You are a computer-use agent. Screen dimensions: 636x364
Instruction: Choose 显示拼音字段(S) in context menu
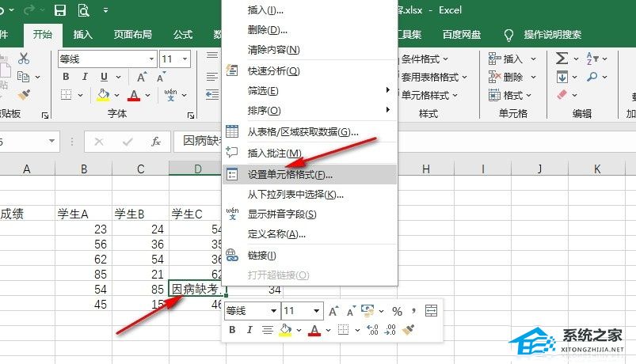pyautogui.click(x=310, y=214)
